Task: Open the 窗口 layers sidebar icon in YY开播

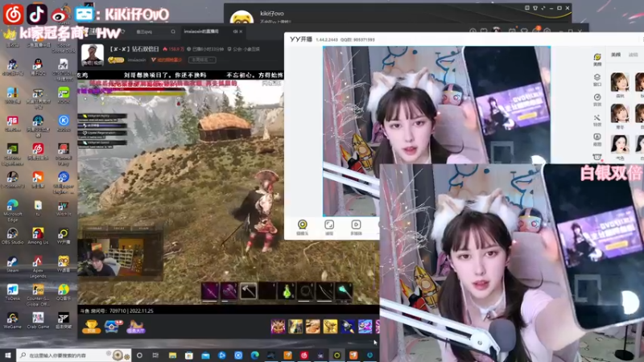Action: [x=597, y=80]
